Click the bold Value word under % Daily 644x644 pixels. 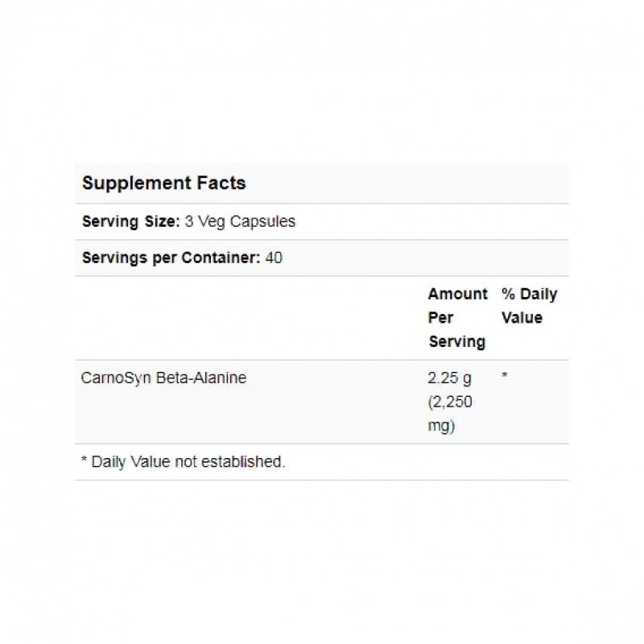[x=522, y=317]
